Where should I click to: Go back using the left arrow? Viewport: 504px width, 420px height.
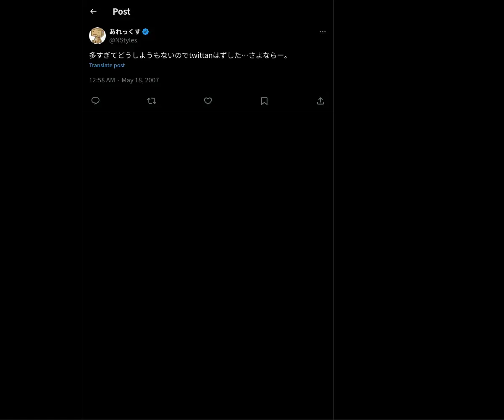[x=93, y=12]
